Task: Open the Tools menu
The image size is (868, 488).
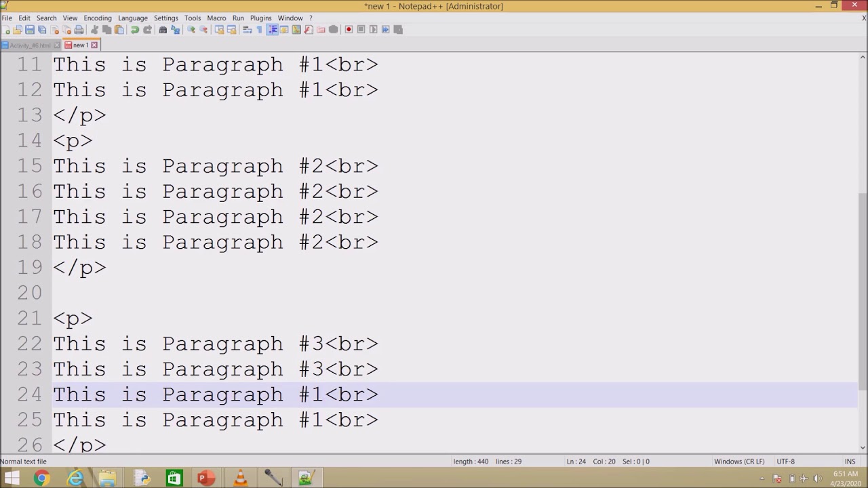Action: pos(193,18)
